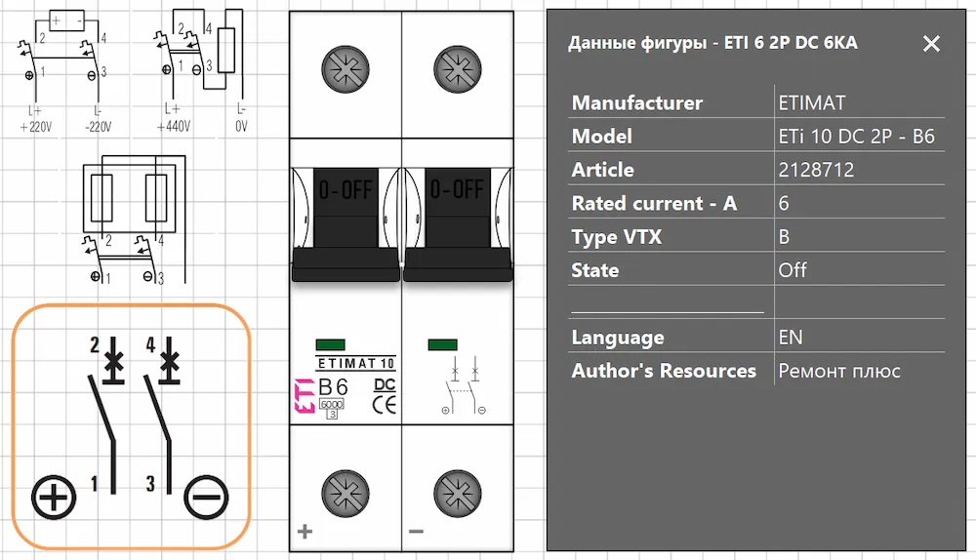Click the B6 rating text on the breaker
This screenshot has height=560, width=976.
coord(333,387)
